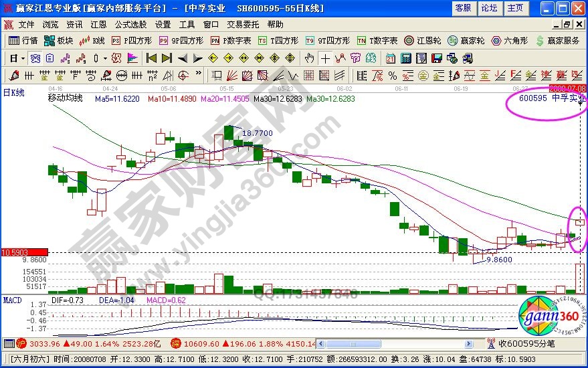Expand the 日 period dropdown arrow
Image resolution: width=588 pixels, height=368 pixels.
click(x=22, y=58)
